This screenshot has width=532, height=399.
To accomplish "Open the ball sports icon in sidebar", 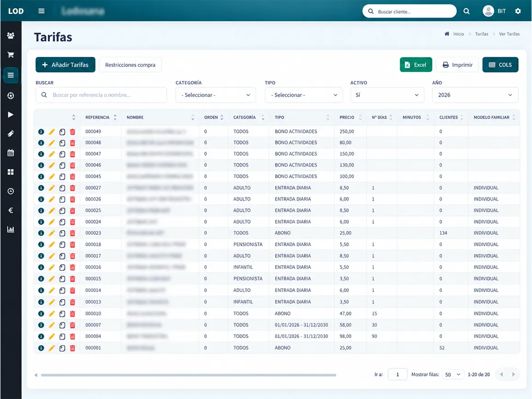I will [11, 96].
